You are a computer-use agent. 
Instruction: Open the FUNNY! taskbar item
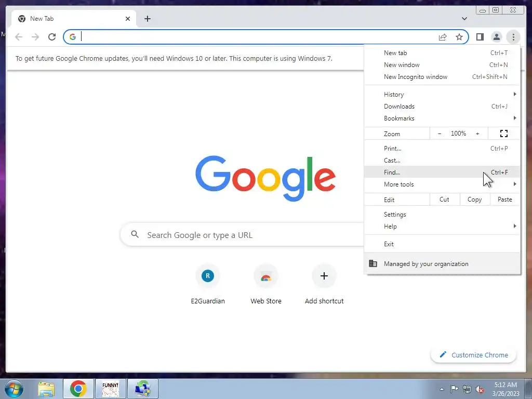coord(111,389)
